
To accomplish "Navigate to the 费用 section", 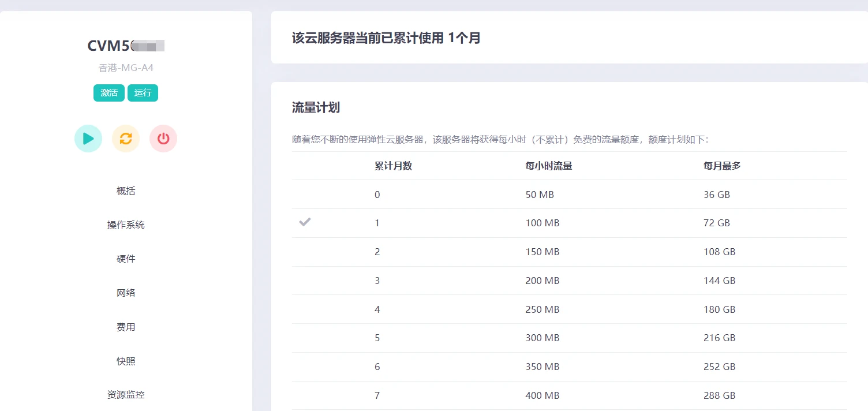I will (x=126, y=327).
